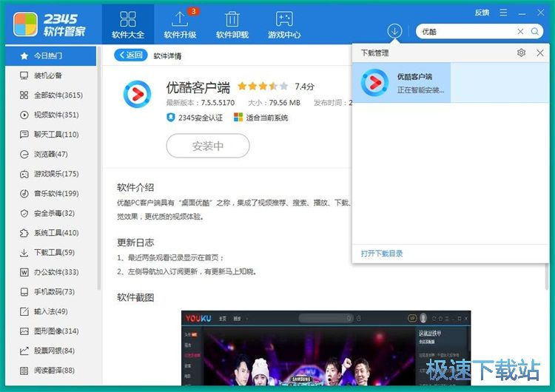This screenshot has width=555, height=392.
Task: Open 输入法(49) category
Action: (x=50, y=311)
